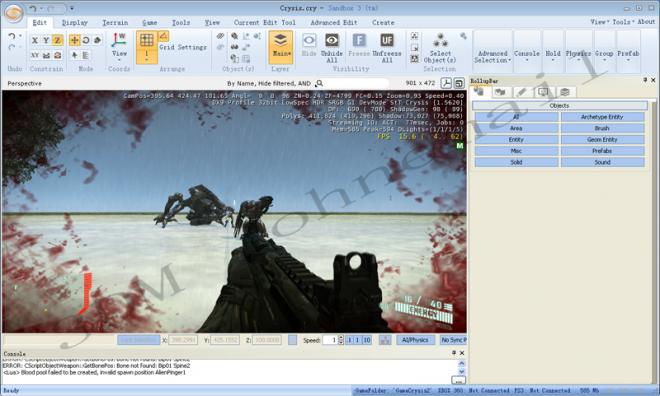Click the Speed value input field

(330, 340)
